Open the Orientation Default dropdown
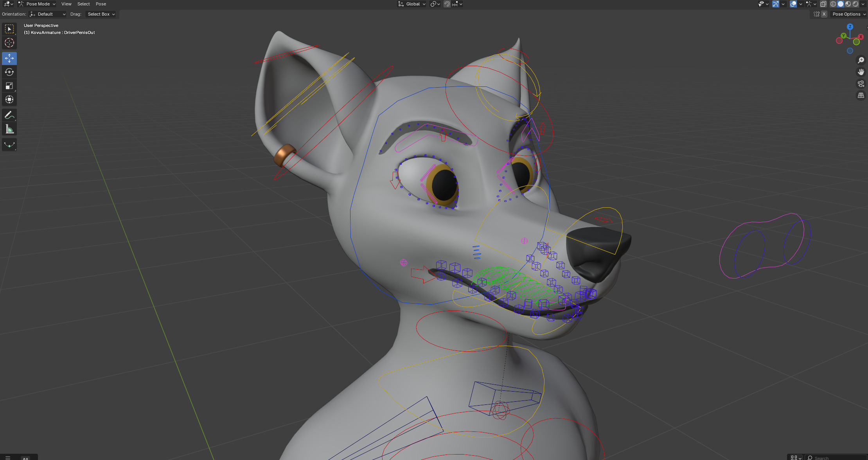Viewport: 868px width, 460px height. [x=48, y=14]
